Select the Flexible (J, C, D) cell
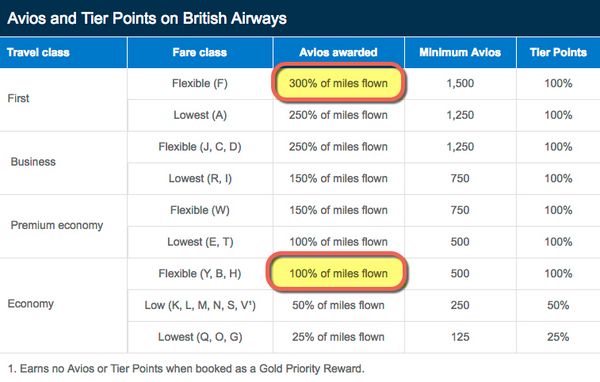The height and width of the screenshot is (382, 600). click(x=200, y=147)
